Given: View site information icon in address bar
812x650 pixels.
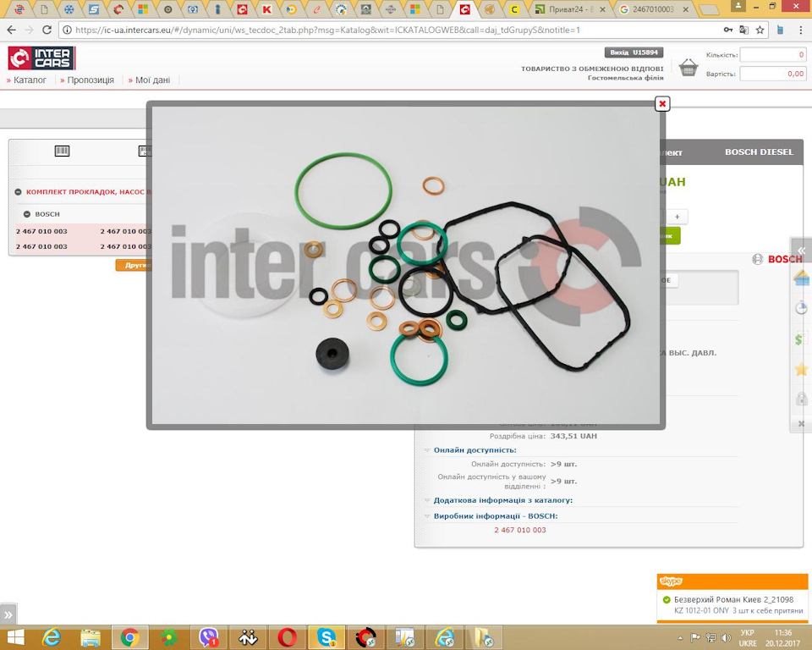Looking at the screenshot, I should pos(68,30).
